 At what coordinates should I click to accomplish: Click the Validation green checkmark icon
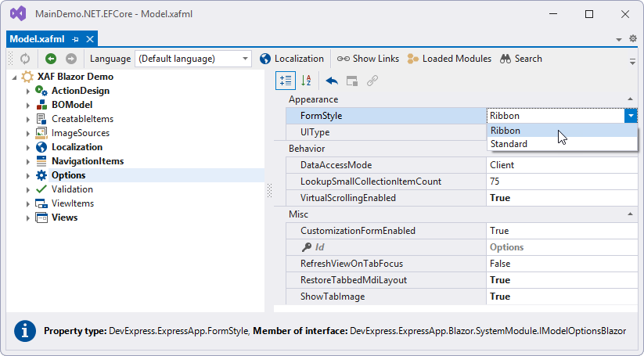coord(41,189)
